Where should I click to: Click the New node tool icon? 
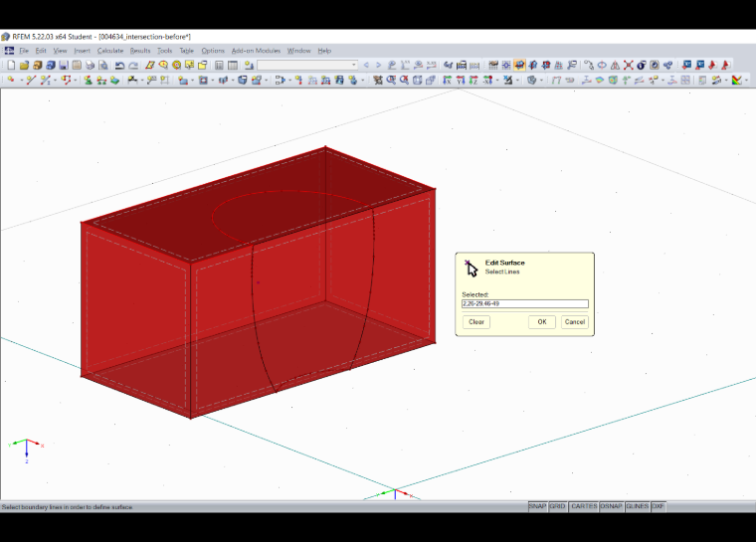[10, 80]
